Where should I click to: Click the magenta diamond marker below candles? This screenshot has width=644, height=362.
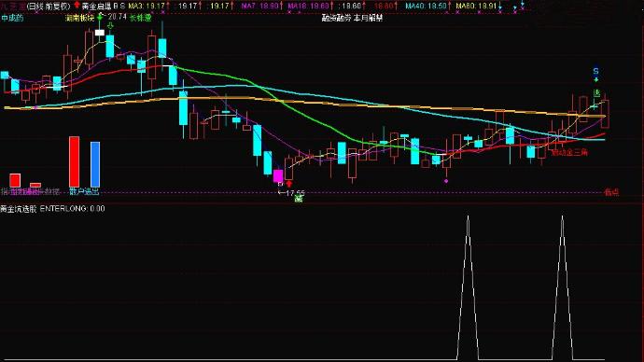(446, 181)
